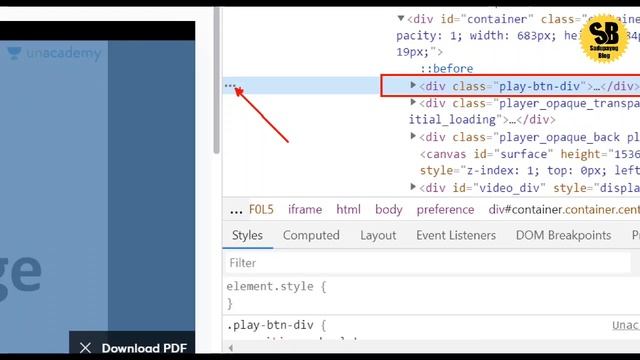Click the Download PDF button
The image size is (640, 360).
pos(144,348)
